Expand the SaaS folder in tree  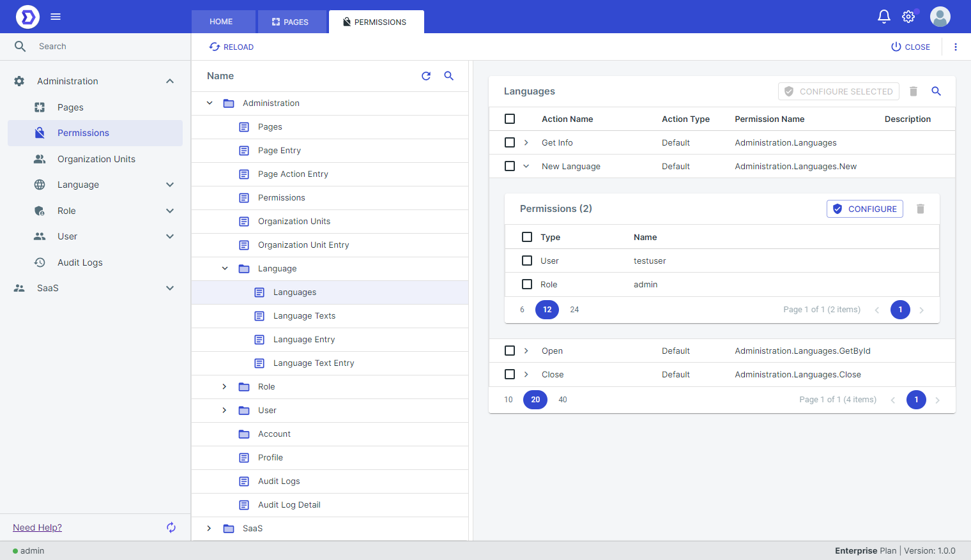[x=209, y=528]
